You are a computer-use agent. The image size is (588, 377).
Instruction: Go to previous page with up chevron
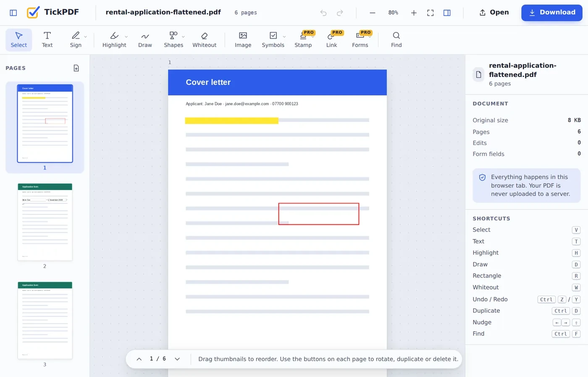[x=139, y=359]
